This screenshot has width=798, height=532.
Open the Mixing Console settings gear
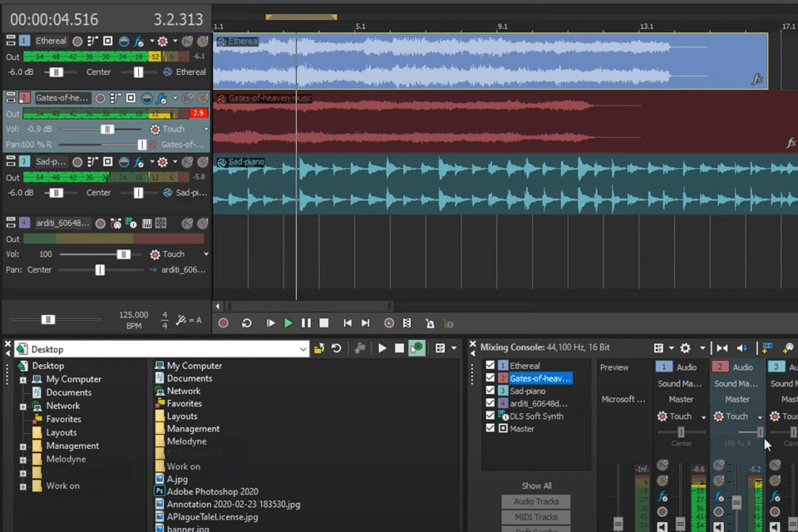pos(687,347)
